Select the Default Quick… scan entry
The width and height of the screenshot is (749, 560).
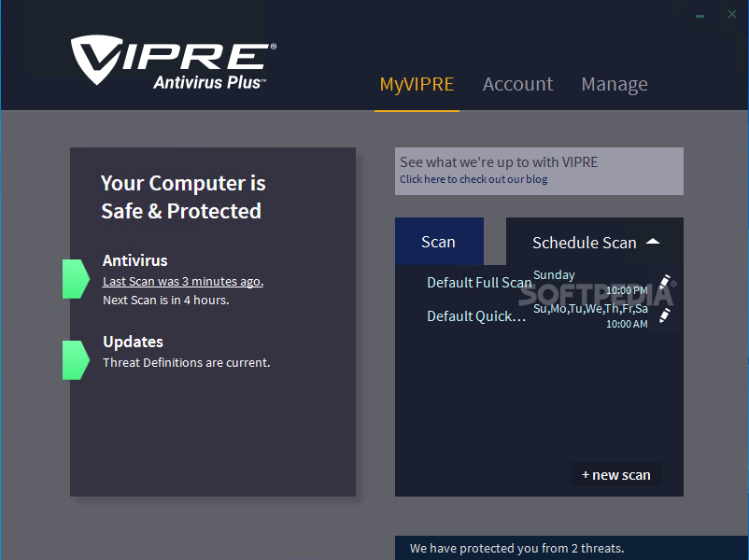coord(476,316)
